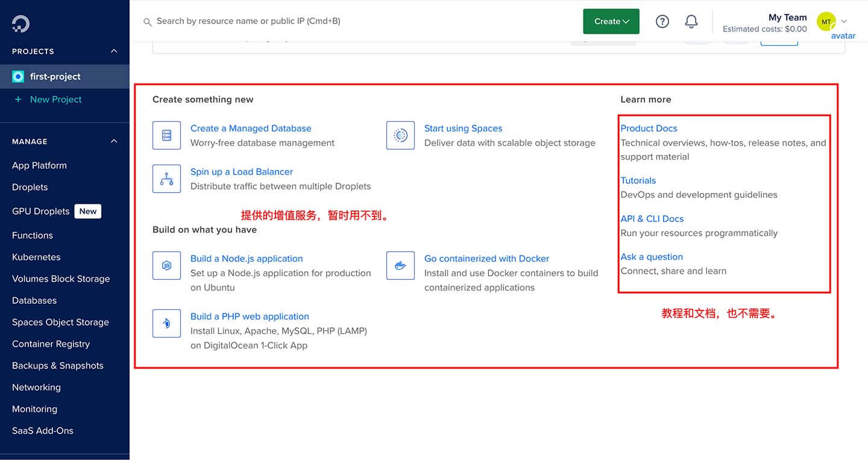Click the New badge beside GPU Droplets
The width and height of the screenshot is (868, 460).
click(88, 211)
